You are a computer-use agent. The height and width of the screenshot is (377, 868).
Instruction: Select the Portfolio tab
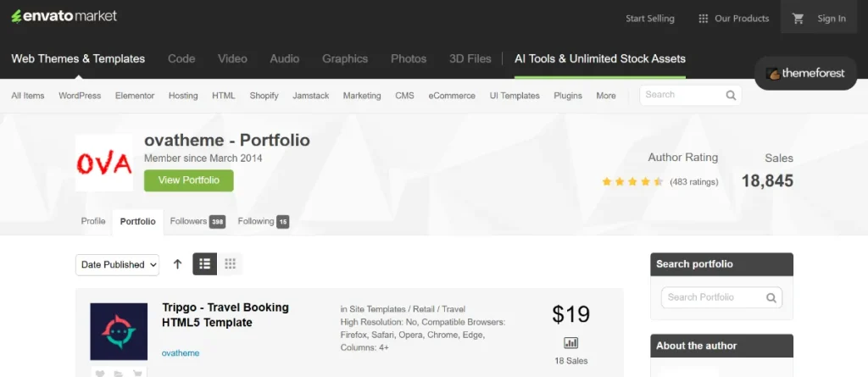(138, 221)
